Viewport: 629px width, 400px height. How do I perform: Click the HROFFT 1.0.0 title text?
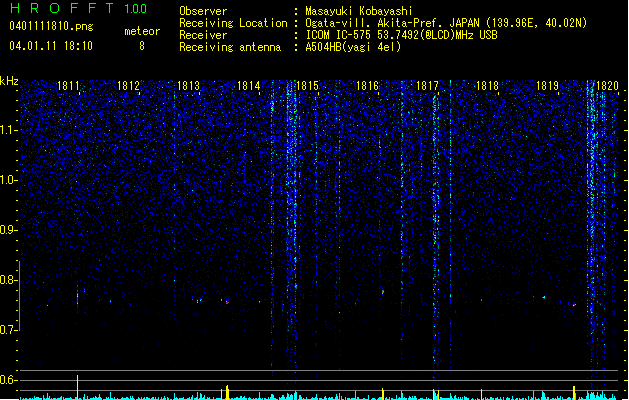pyautogui.click(x=78, y=8)
